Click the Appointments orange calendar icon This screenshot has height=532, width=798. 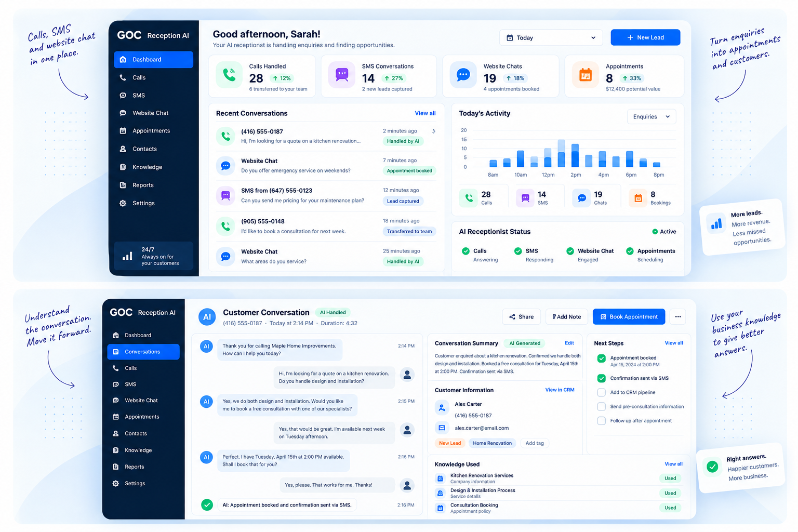pos(586,75)
